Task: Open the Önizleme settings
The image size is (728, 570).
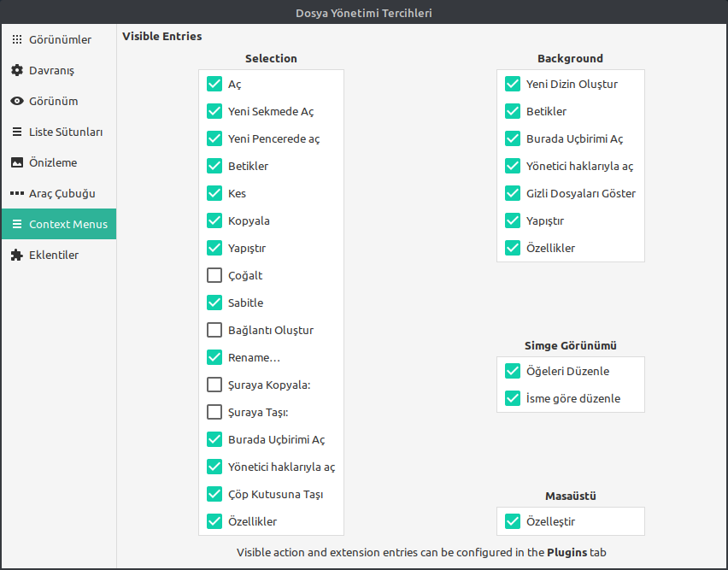Action: tap(59, 162)
